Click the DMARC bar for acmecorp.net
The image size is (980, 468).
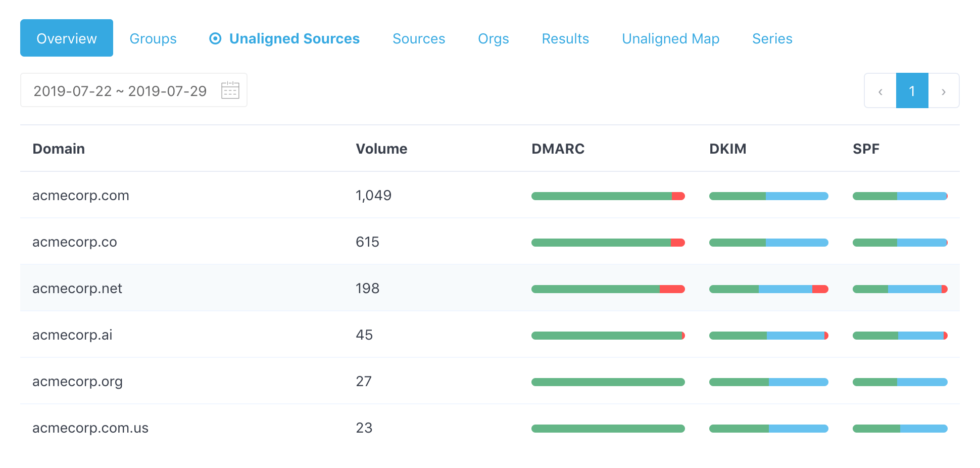608,289
